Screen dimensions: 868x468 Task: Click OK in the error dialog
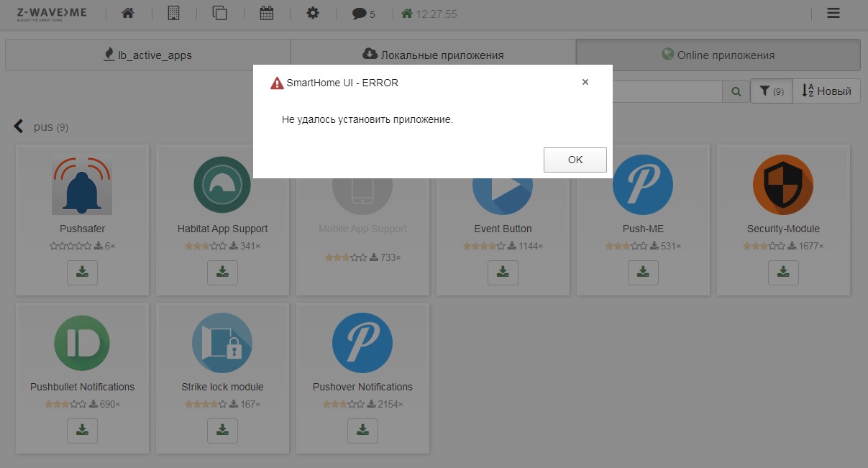(x=575, y=160)
